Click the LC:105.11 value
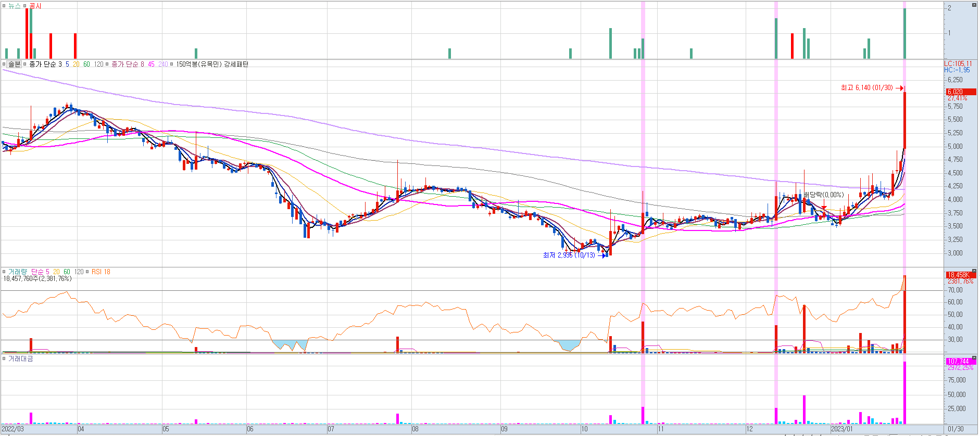This screenshot has height=436, width=980. (x=958, y=63)
